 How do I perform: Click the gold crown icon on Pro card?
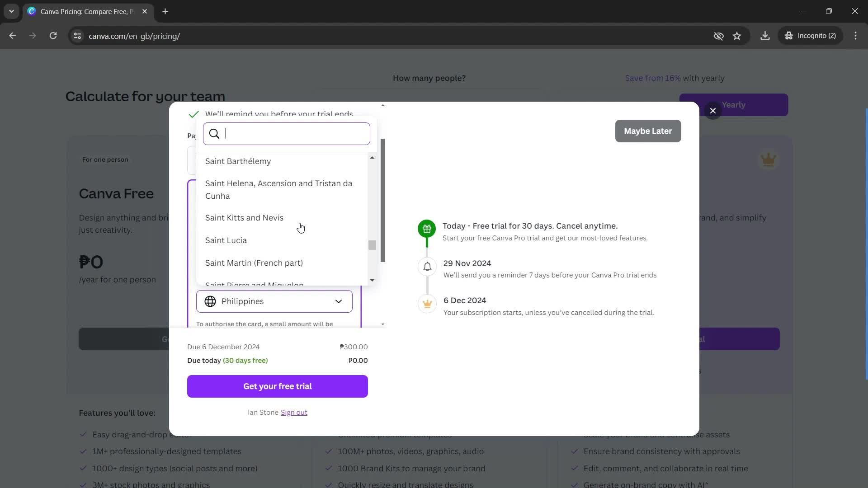coord(769,160)
